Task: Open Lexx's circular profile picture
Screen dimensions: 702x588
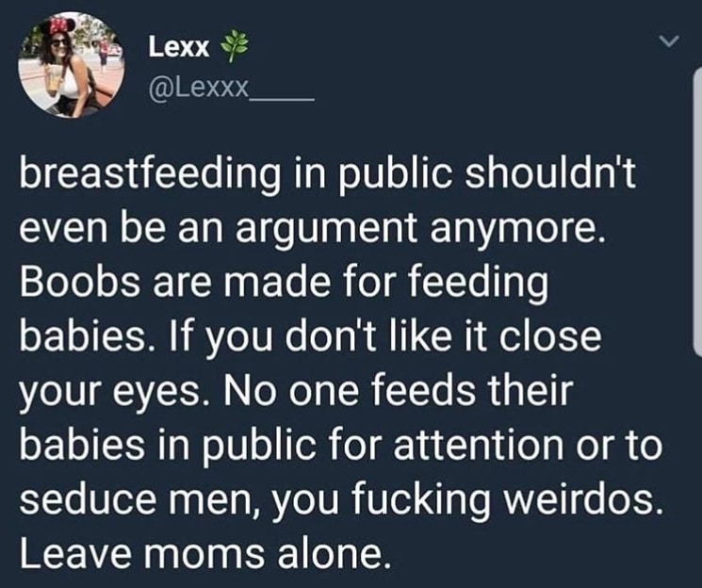Action: 72,65
